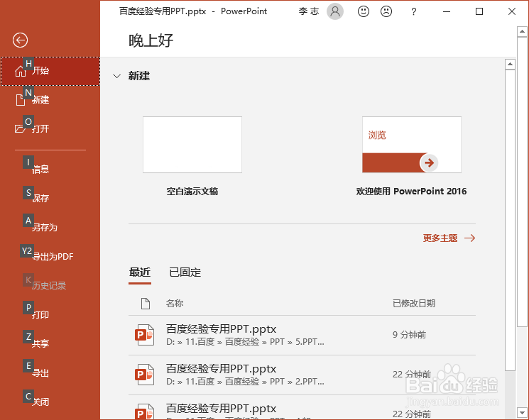Click PowerPoint icon of file modified 9 分钟前
529x420 pixels.
(145, 335)
